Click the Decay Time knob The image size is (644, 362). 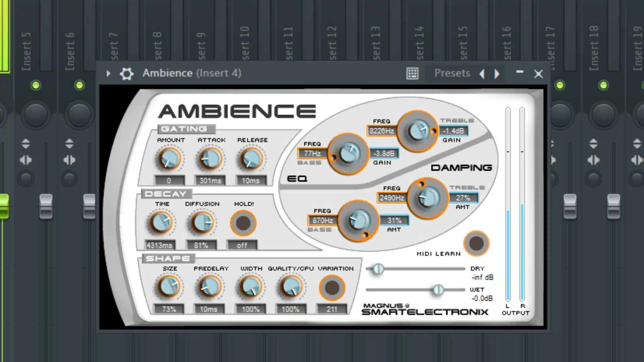[161, 222]
